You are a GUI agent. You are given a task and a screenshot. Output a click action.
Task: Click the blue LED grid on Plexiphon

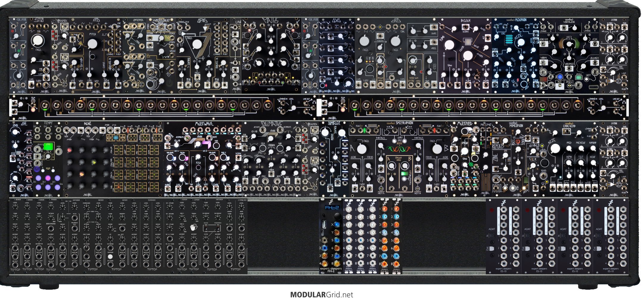[x=509, y=40]
